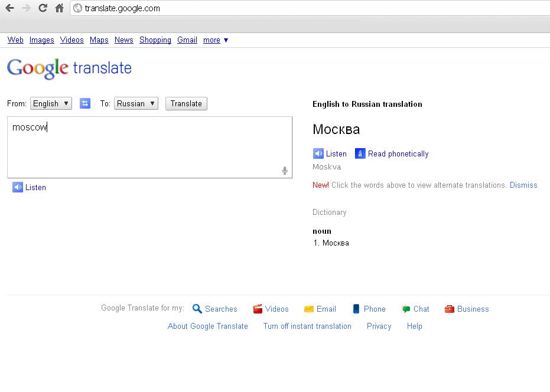Screen dimensions: 550x392
Task: Click the Google translate logo
Action: pos(69,68)
